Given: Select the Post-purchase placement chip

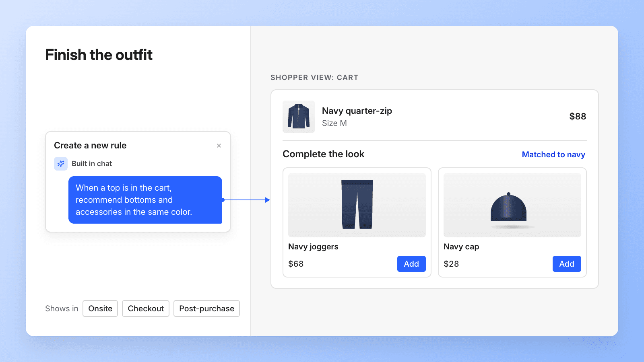Looking at the screenshot, I should 206,309.
